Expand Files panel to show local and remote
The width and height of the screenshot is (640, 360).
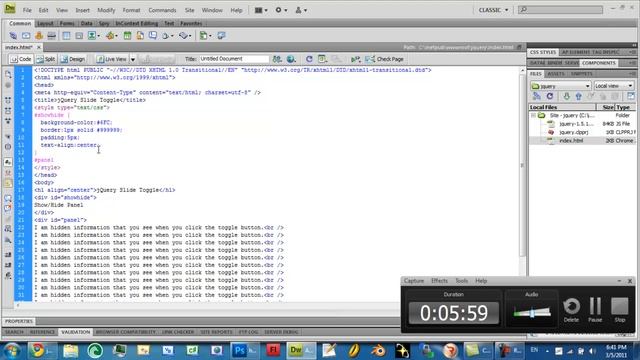coord(631,96)
